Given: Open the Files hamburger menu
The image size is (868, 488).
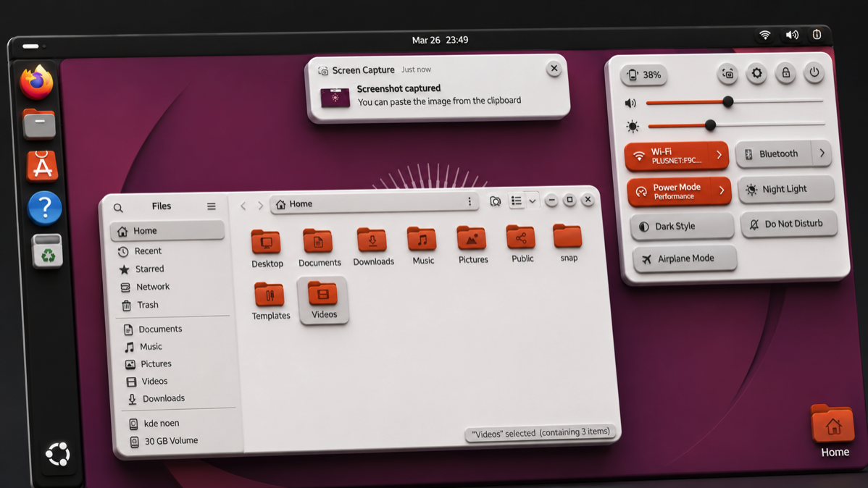Looking at the screenshot, I should [x=212, y=206].
